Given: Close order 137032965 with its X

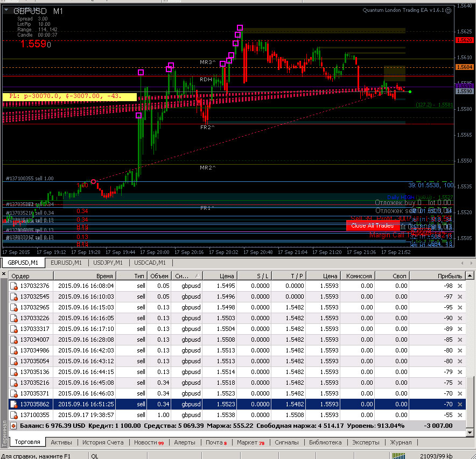Looking at the screenshot, I should [x=460, y=307].
